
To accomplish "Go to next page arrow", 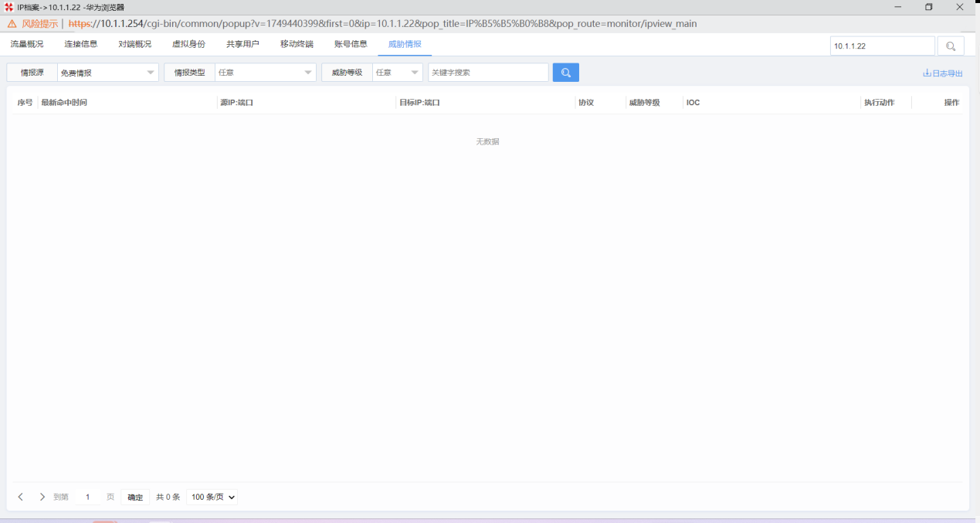I will point(42,497).
